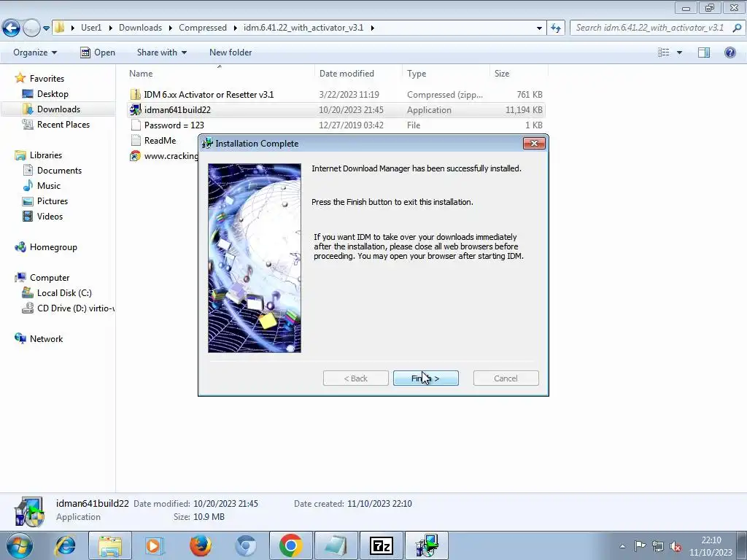Click the ReadMe text file icon
Screen dimensions: 747x560
click(136, 141)
